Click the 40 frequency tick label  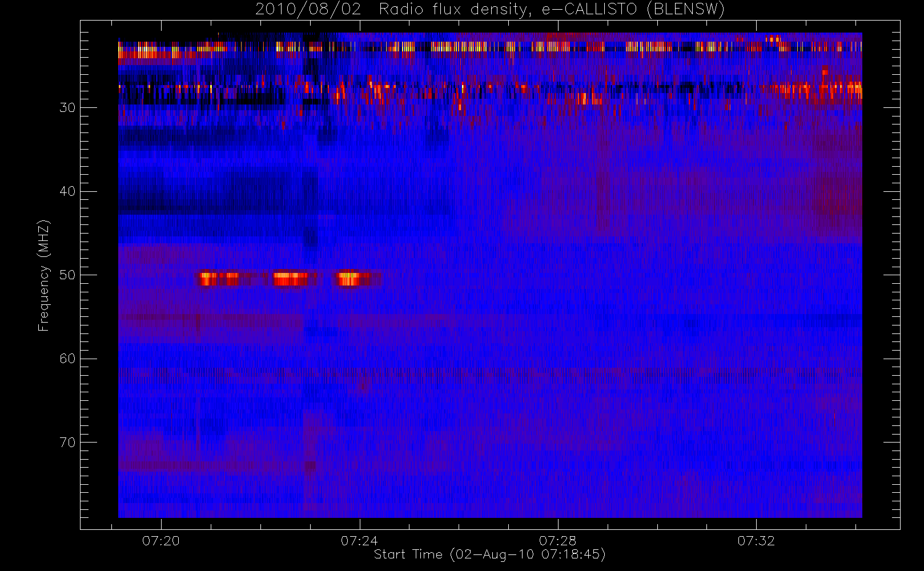pyautogui.click(x=67, y=191)
